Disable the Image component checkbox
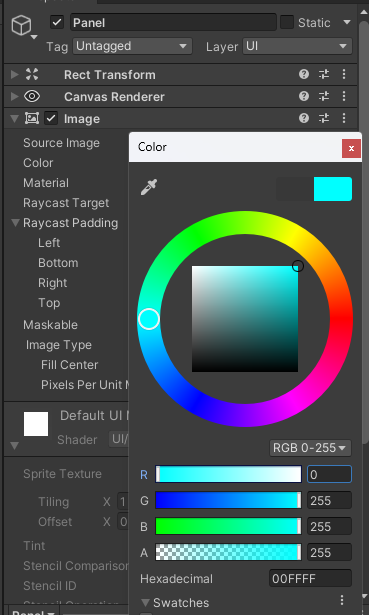The width and height of the screenshot is (369, 615). (51, 118)
